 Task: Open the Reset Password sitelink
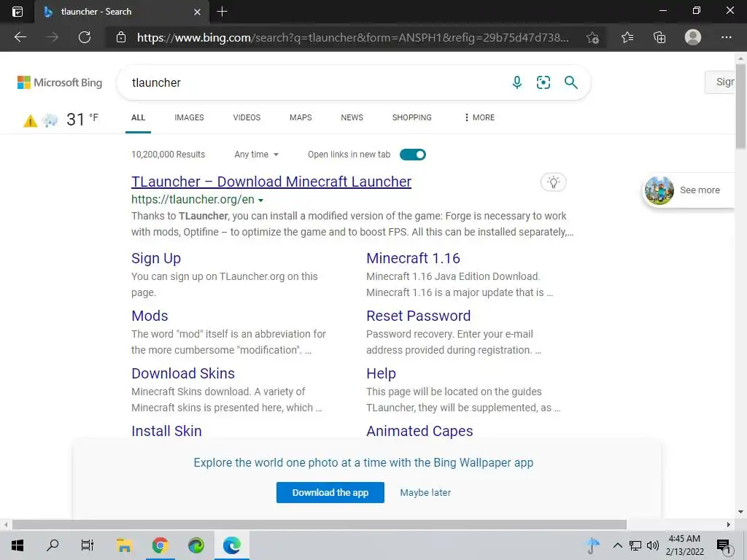point(418,316)
